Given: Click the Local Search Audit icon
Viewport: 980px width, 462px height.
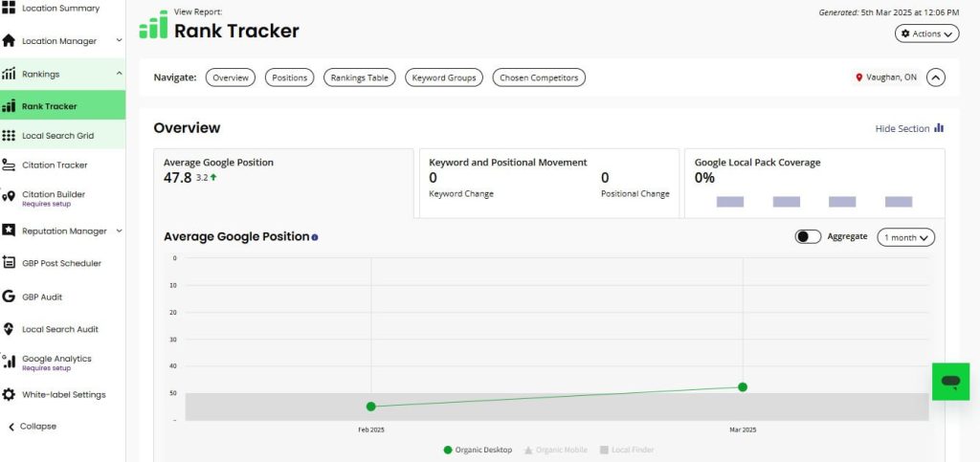Looking at the screenshot, I should pyautogui.click(x=9, y=329).
